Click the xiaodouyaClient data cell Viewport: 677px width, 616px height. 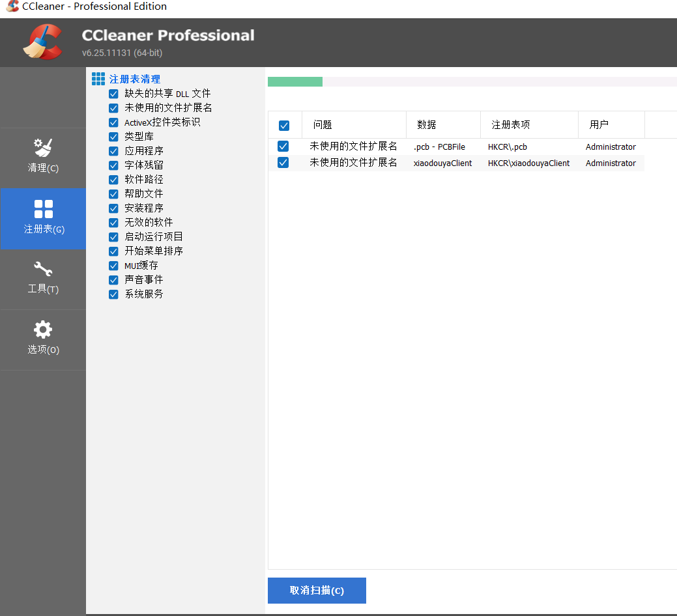click(x=442, y=163)
